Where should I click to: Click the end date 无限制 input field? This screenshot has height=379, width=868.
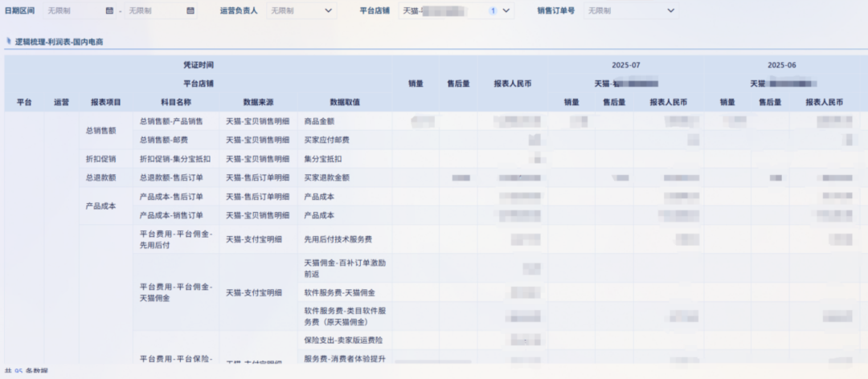pyautogui.click(x=161, y=10)
